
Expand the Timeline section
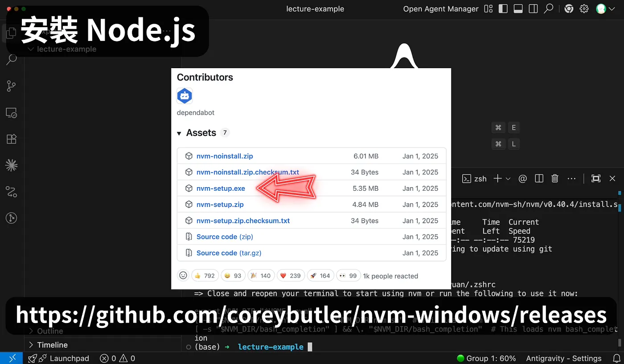(31, 345)
